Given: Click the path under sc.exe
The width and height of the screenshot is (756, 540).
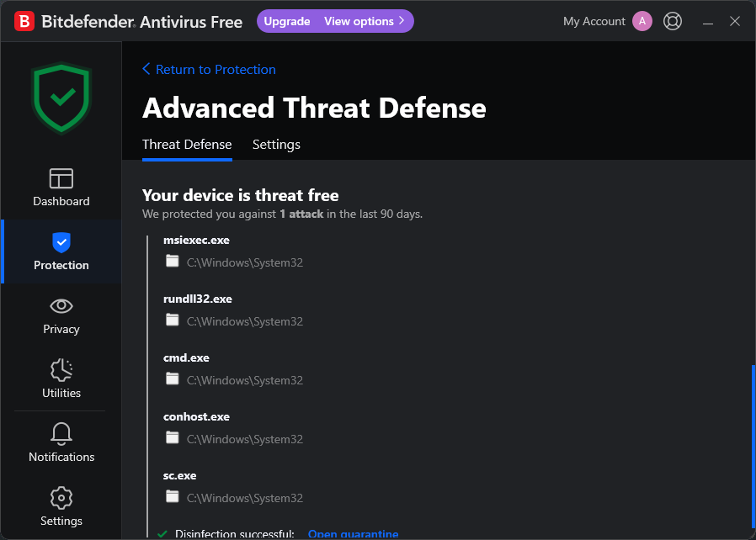Looking at the screenshot, I should [245, 498].
